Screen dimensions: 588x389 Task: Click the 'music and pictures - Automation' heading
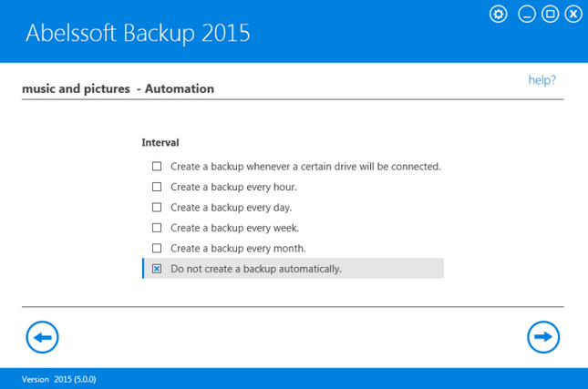pyautogui.click(x=118, y=89)
